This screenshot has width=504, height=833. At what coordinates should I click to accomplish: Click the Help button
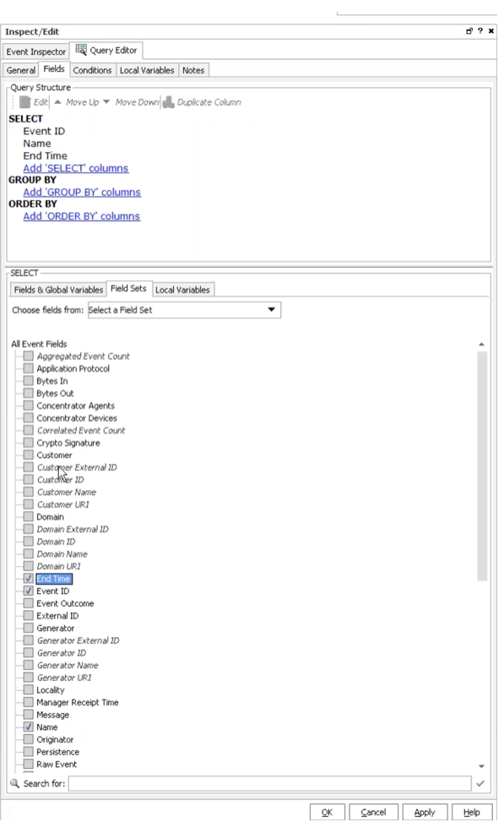click(x=471, y=812)
